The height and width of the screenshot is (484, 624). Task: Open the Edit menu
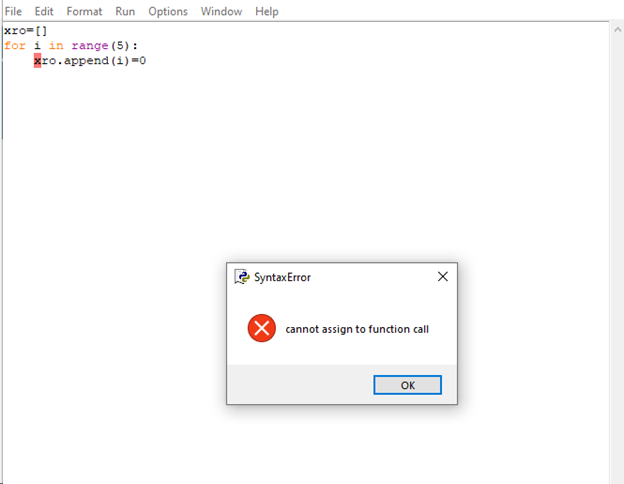[44, 11]
